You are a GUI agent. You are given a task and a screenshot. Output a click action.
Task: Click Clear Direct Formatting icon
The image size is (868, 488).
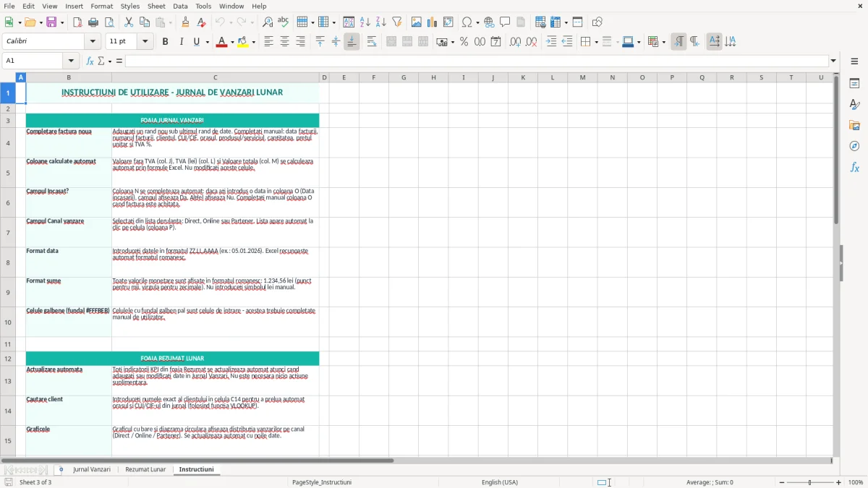point(201,22)
